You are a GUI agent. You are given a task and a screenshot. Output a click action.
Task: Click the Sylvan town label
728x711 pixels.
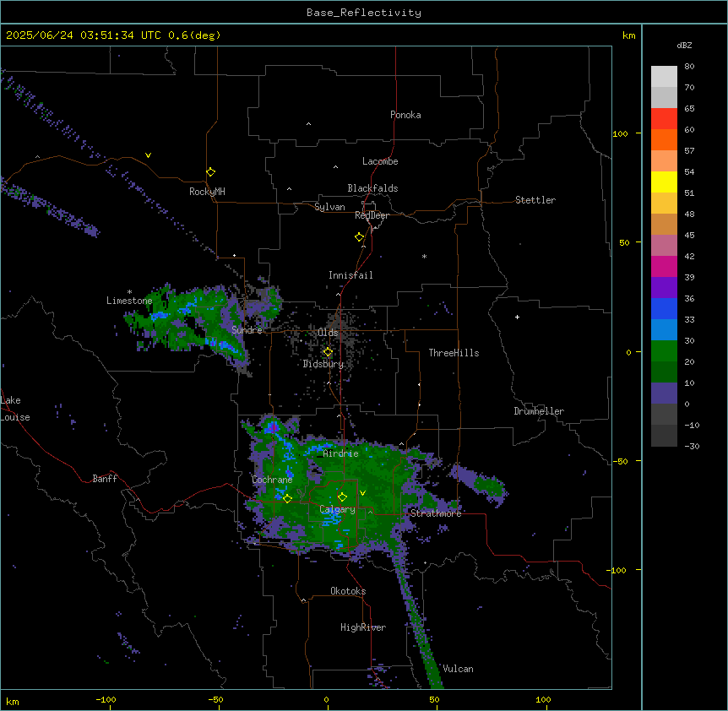[329, 207]
